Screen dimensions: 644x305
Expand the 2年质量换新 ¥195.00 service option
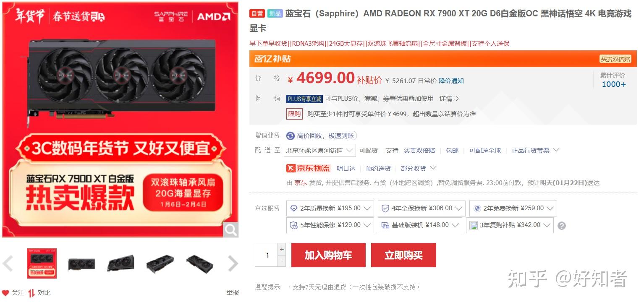coord(330,208)
